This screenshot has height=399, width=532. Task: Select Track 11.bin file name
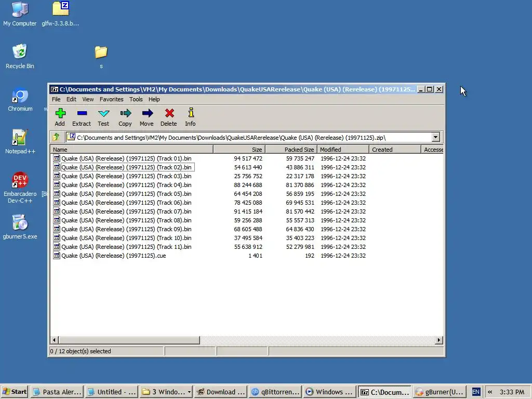tap(126, 247)
